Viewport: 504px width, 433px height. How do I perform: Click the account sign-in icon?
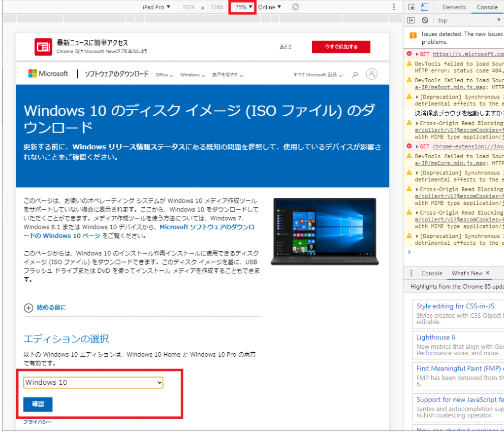pyautogui.click(x=372, y=74)
